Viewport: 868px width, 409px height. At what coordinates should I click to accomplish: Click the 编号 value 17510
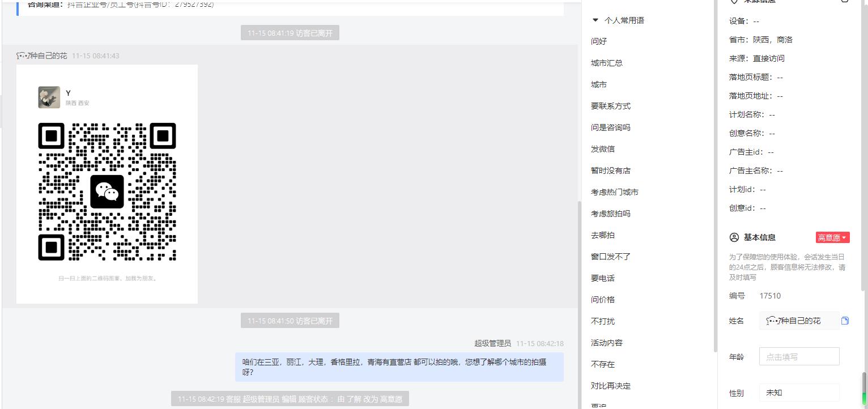770,296
